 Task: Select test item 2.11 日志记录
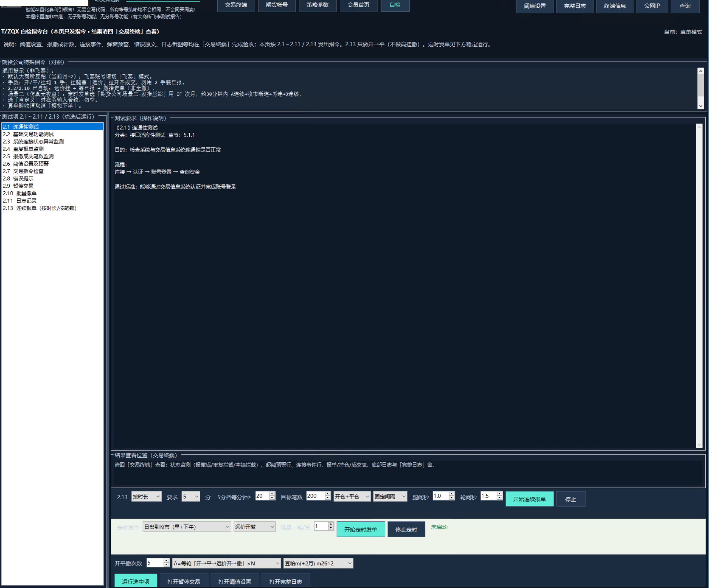52,201
